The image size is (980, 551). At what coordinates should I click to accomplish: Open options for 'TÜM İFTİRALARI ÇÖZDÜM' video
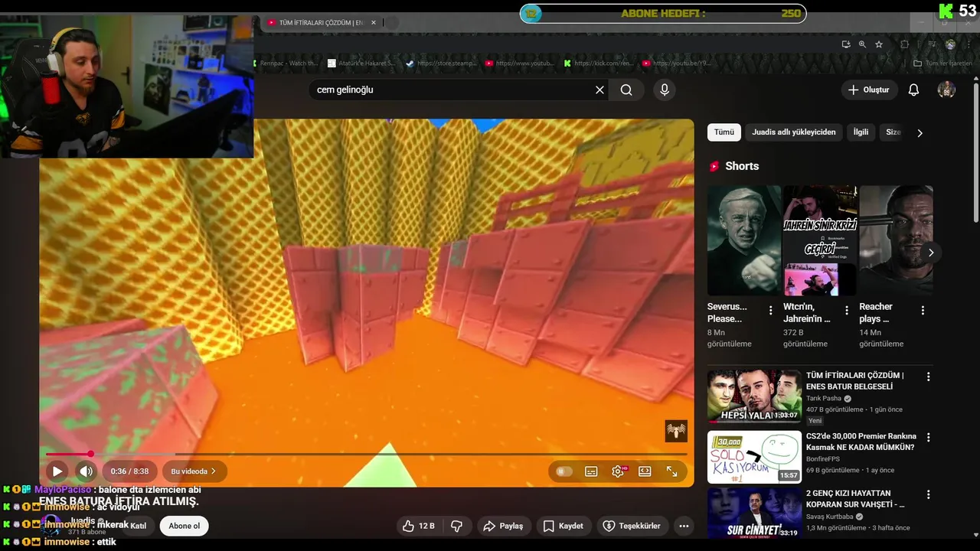point(928,377)
